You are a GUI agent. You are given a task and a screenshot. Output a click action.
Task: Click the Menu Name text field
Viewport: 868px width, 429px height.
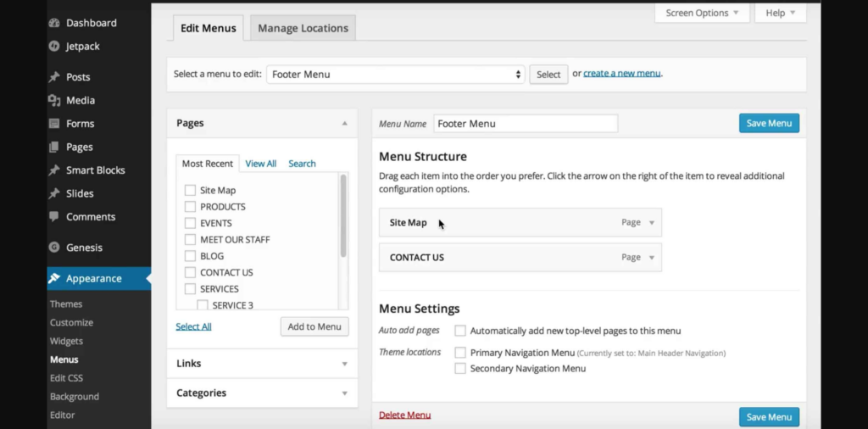point(525,124)
